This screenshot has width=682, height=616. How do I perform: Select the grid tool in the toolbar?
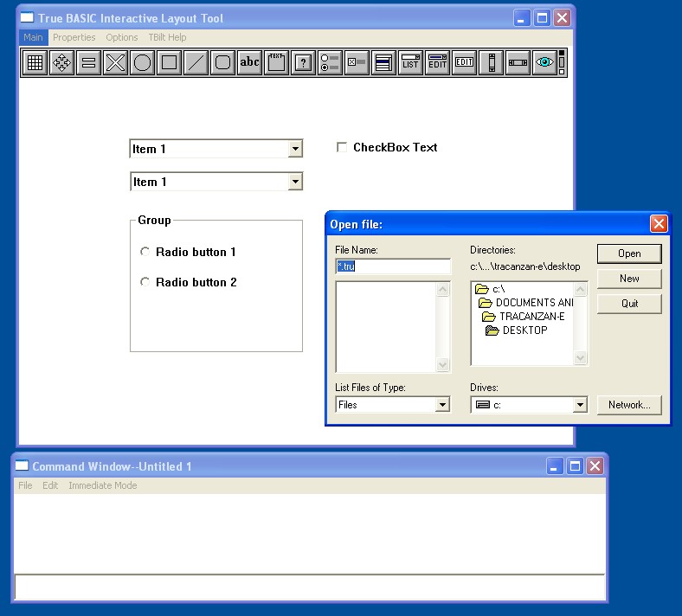[35, 63]
